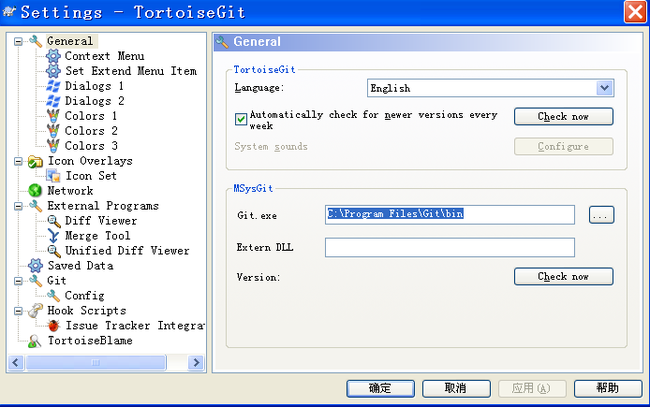The height and width of the screenshot is (407, 650).
Task: Click the Colors 2 palette icon
Action: [x=53, y=131]
